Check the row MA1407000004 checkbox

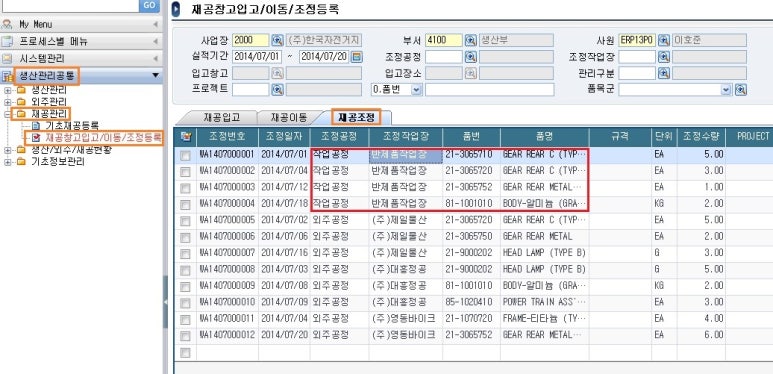pyautogui.click(x=185, y=204)
